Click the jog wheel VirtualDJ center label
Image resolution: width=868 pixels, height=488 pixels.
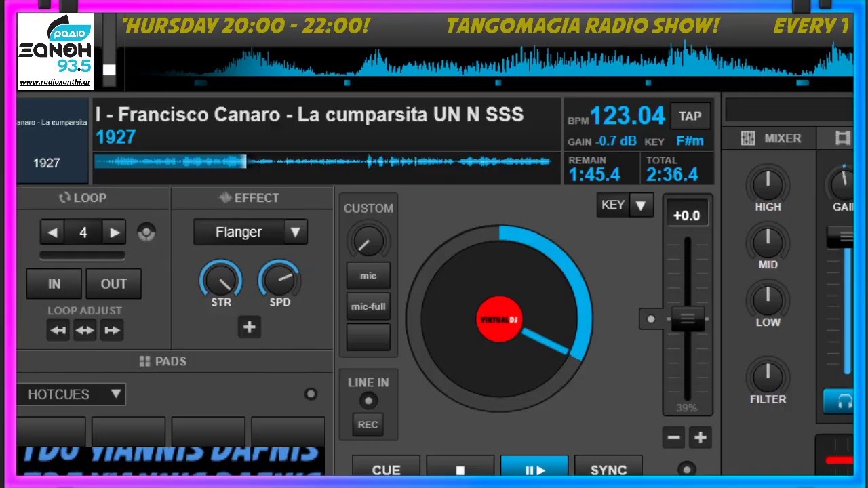(x=499, y=319)
